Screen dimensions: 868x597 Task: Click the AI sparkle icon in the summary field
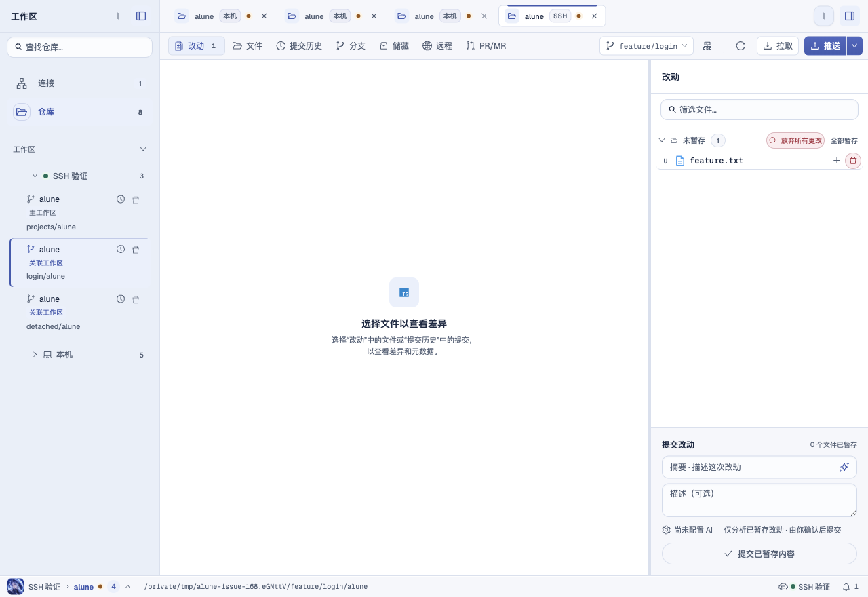(x=844, y=467)
